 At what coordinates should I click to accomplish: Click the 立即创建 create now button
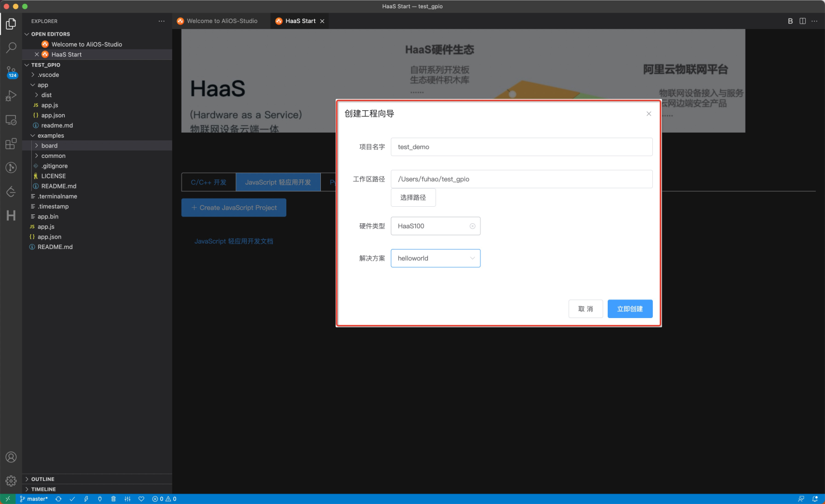630,309
